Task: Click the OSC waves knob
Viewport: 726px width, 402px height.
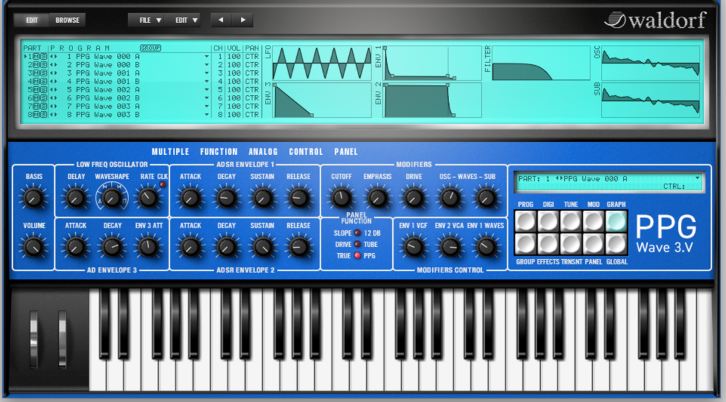Action: [x=450, y=198]
